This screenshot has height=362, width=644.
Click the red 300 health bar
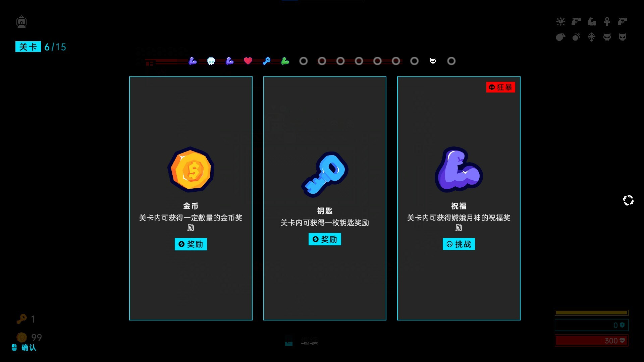591,341
